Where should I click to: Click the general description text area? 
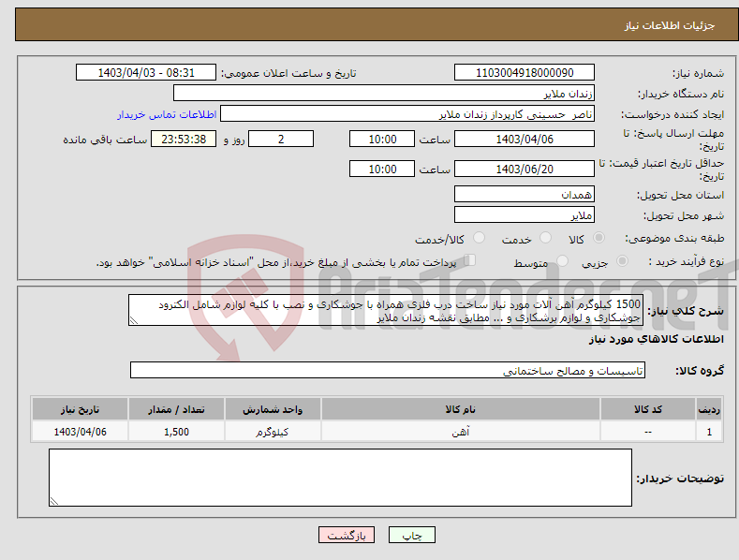coord(386,310)
